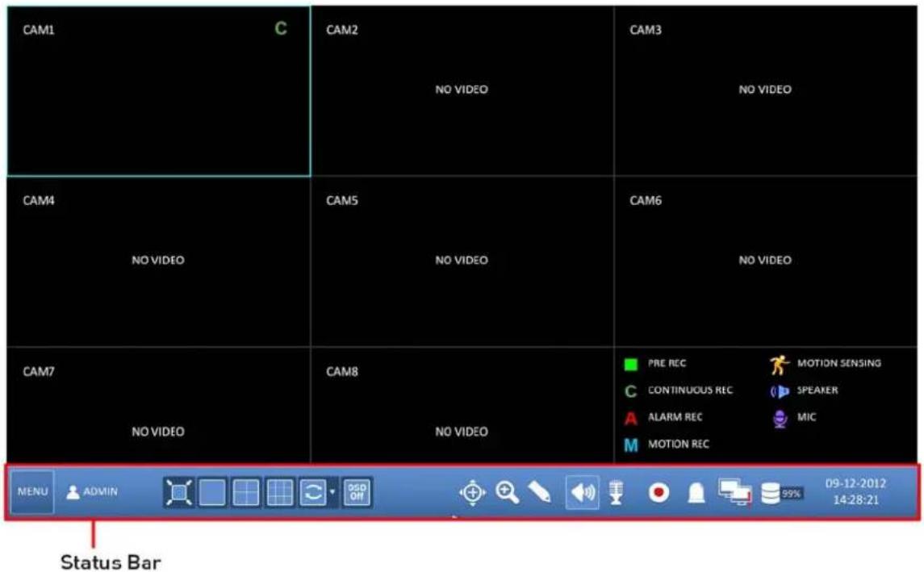Start recording with the red record button
The image size is (924, 572).
pos(659,492)
